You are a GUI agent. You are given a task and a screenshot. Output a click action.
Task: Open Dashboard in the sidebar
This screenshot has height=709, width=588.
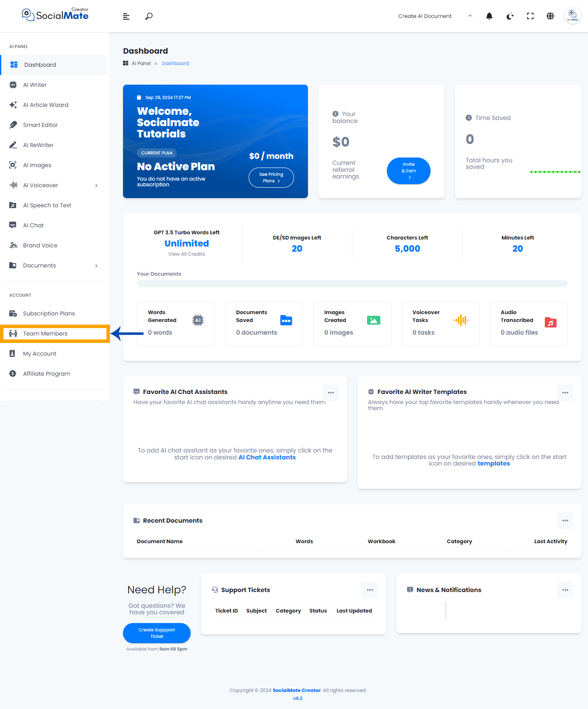54,65
